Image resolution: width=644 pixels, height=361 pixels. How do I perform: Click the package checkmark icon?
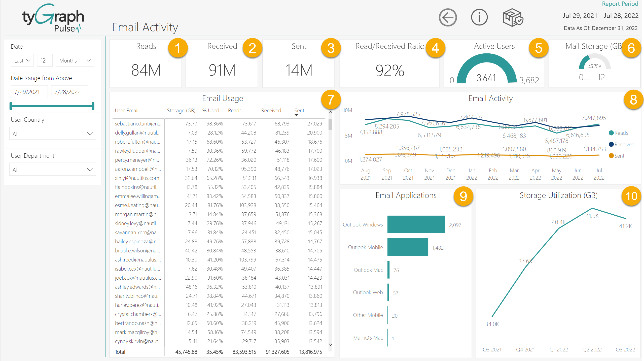(513, 18)
